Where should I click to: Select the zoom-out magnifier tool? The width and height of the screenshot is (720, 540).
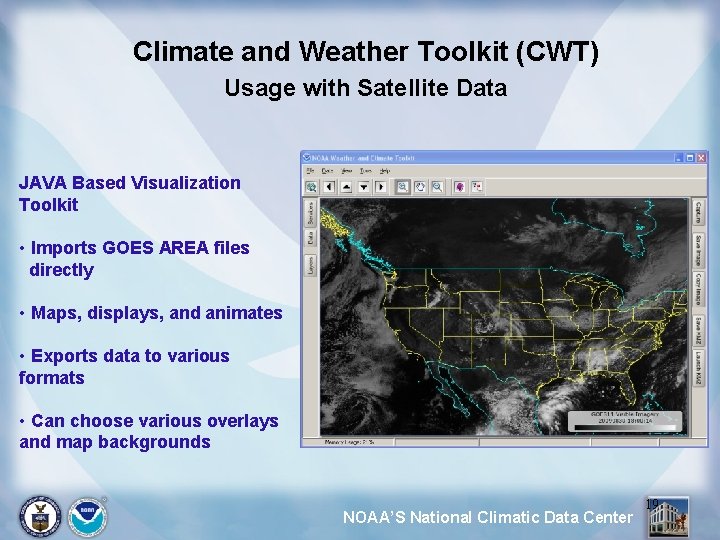[x=438, y=187]
